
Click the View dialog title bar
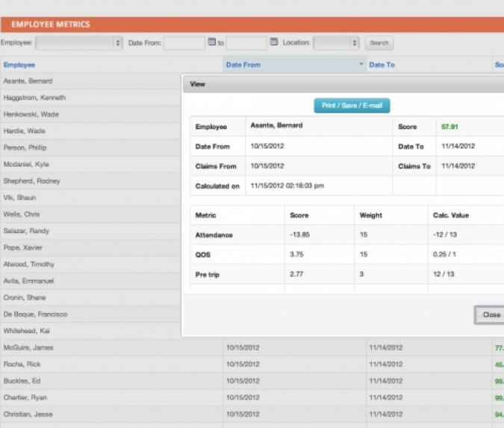343,84
